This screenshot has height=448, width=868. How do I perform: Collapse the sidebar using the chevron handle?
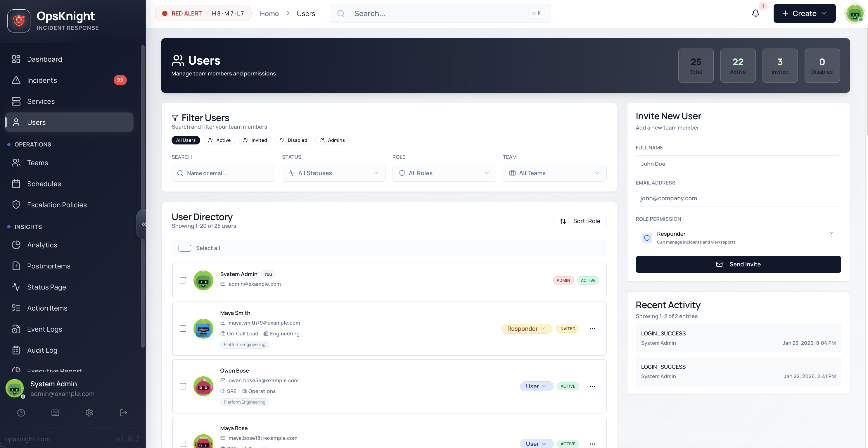point(144,224)
